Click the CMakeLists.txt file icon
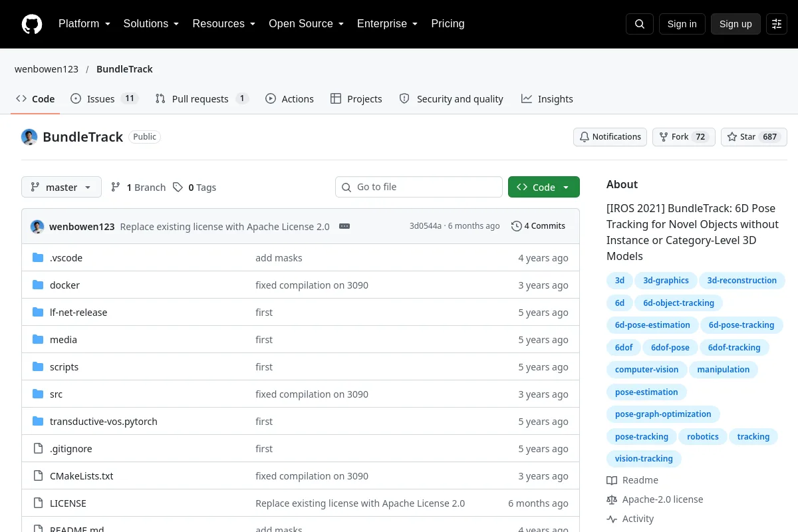Image resolution: width=798 pixels, height=532 pixels. tap(38, 476)
